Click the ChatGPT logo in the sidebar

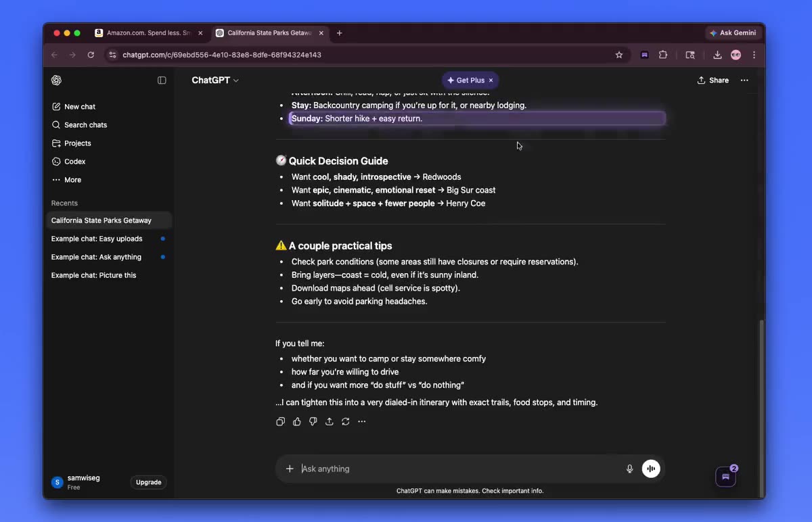(x=57, y=80)
